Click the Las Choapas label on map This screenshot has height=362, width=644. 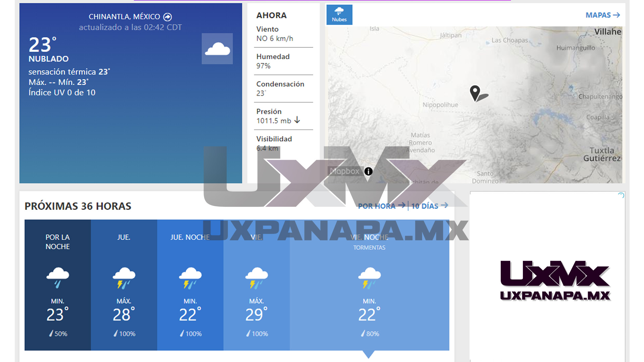pyautogui.click(x=509, y=40)
